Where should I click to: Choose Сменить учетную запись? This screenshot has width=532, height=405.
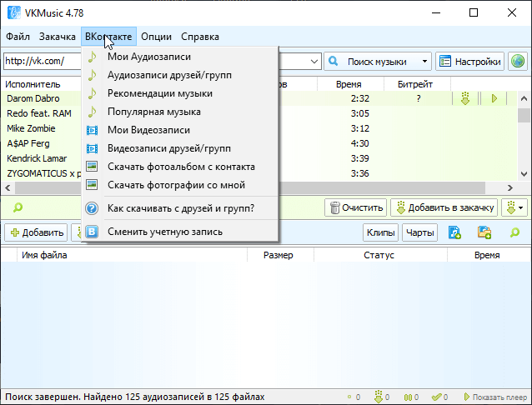pos(180,232)
